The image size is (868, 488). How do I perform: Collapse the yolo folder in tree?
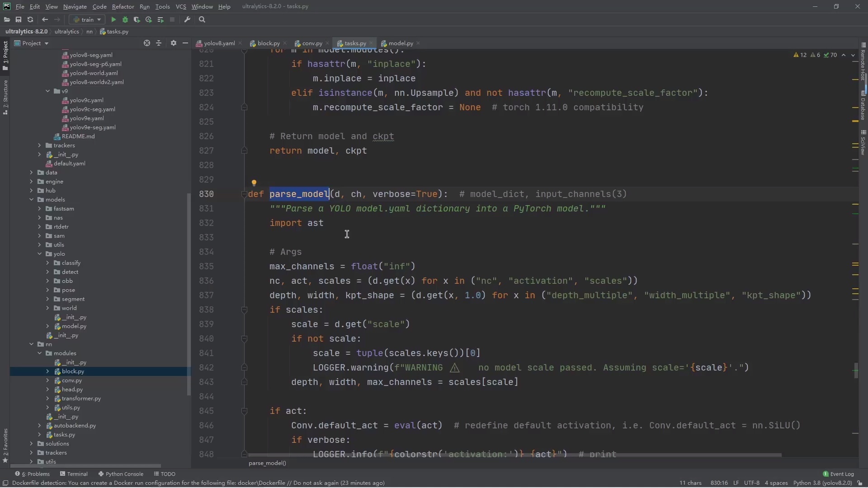coord(40,254)
